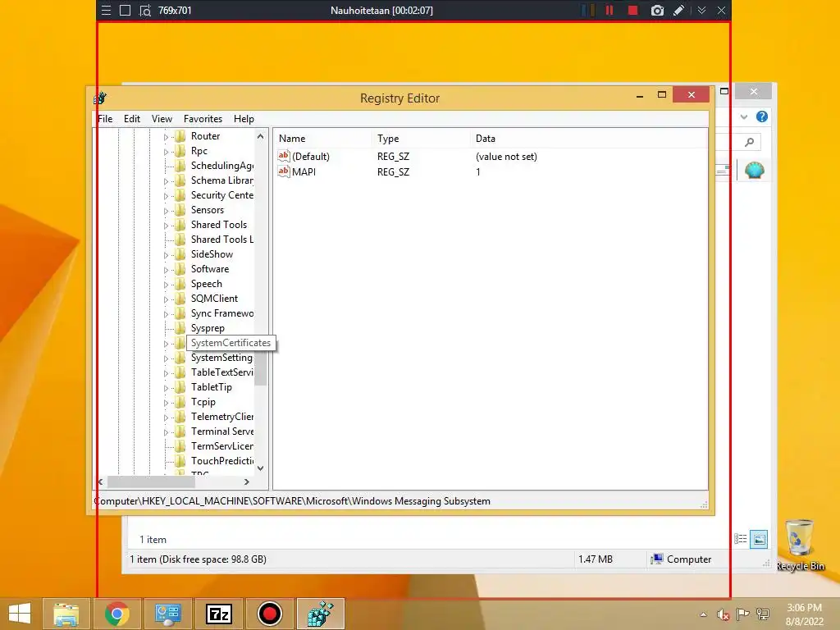Screen dimensions: 840x630
Task: Select the Sync Framework key
Action: tap(221, 313)
